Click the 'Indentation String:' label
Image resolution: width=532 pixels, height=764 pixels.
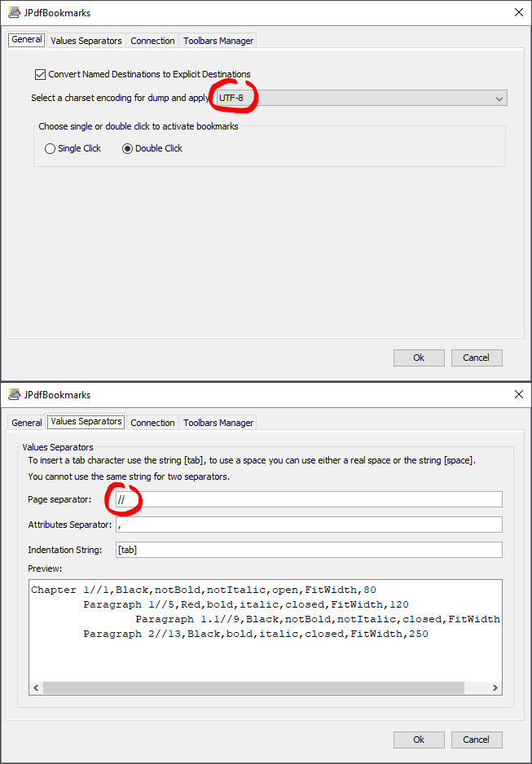click(65, 550)
